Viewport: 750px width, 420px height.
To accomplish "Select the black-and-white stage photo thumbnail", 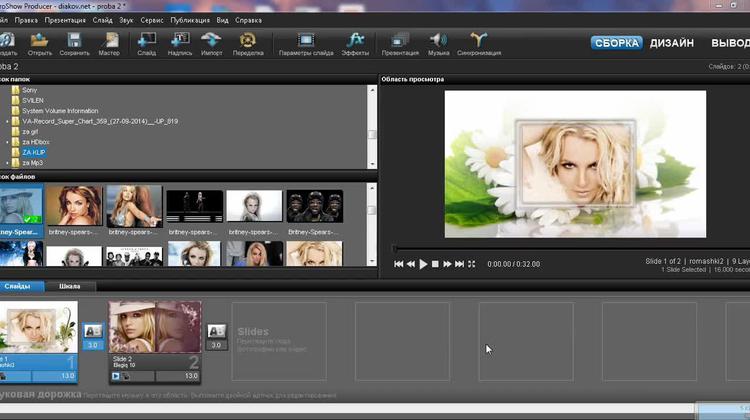I will (195, 206).
